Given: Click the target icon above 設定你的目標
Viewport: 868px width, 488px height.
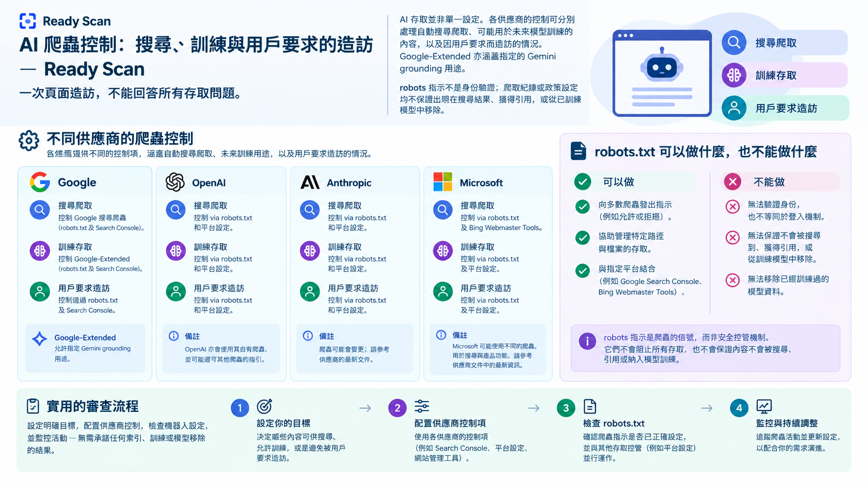Looking at the screenshot, I should (264, 406).
